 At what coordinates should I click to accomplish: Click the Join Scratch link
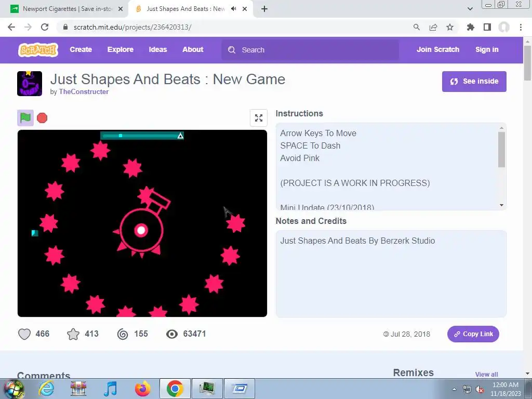click(437, 49)
